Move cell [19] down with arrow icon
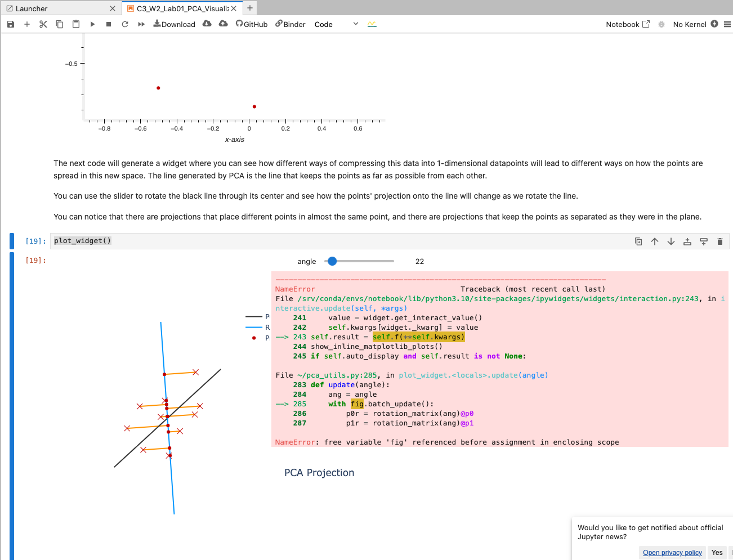Image resolution: width=733 pixels, height=560 pixels. [671, 241]
